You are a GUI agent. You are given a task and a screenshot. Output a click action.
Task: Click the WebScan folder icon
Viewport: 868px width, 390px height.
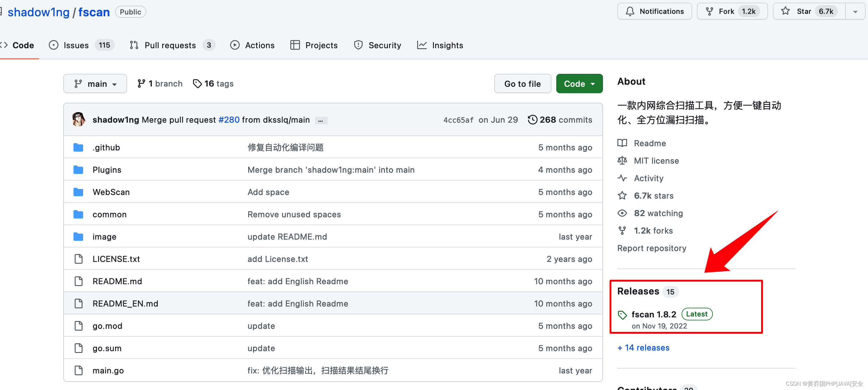[x=78, y=192]
